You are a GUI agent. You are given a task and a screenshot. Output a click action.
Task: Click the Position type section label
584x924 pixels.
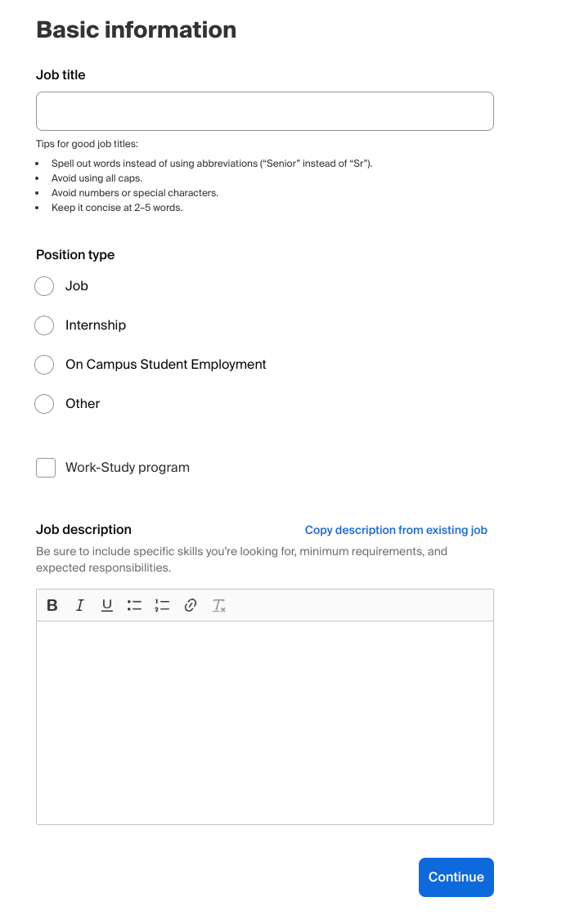[74, 254]
